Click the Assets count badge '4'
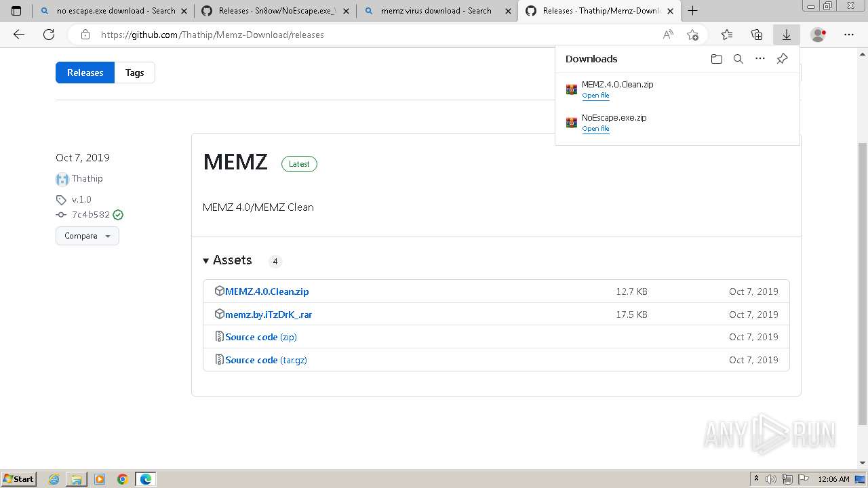The image size is (868, 488). 275,261
